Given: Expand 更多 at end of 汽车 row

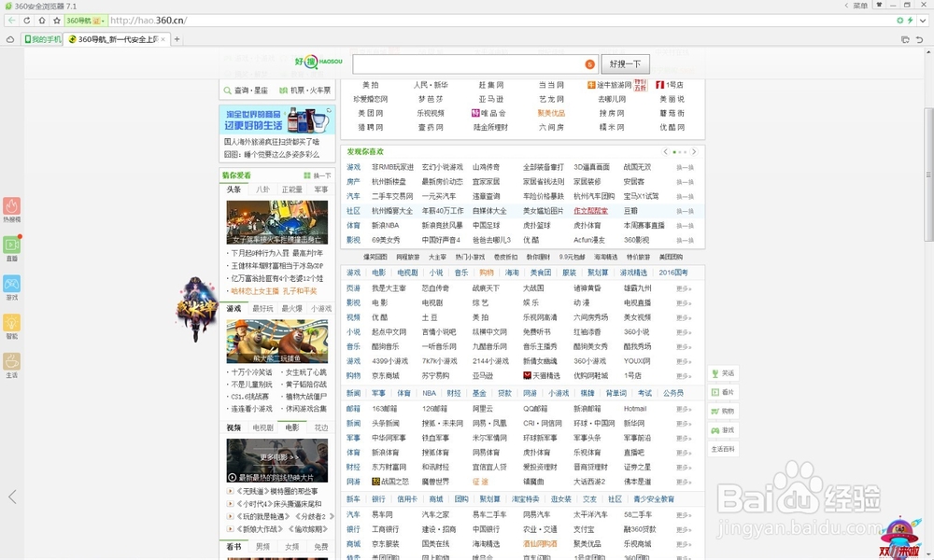Looking at the screenshot, I should tap(684, 515).
